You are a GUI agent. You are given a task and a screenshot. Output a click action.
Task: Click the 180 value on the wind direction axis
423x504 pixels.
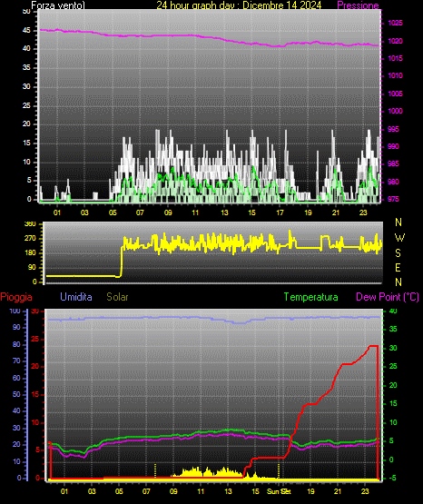[x=30, y=253]
